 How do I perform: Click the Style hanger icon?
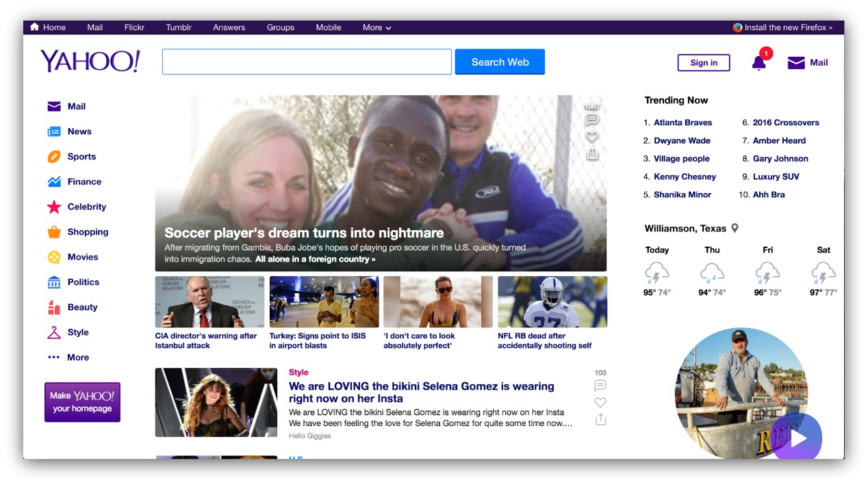(54, 332)
